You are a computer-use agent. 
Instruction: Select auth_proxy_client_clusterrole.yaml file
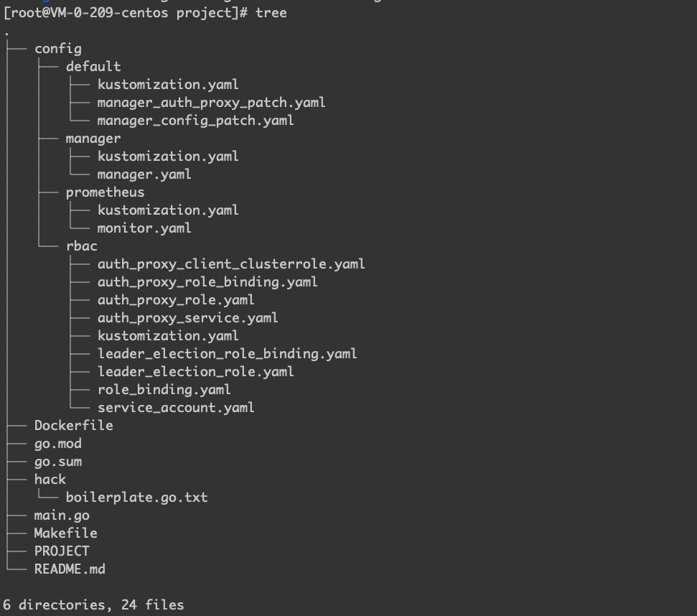tap(231, 264)
